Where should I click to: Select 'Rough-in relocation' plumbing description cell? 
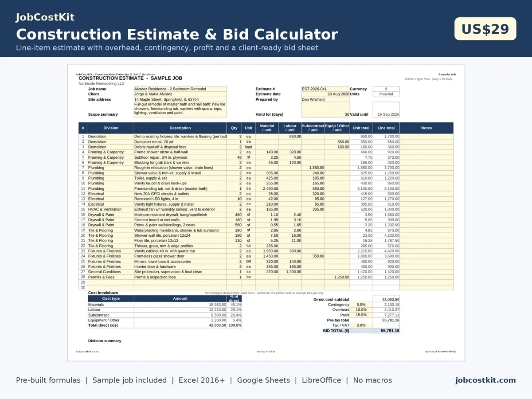(180, 168)
